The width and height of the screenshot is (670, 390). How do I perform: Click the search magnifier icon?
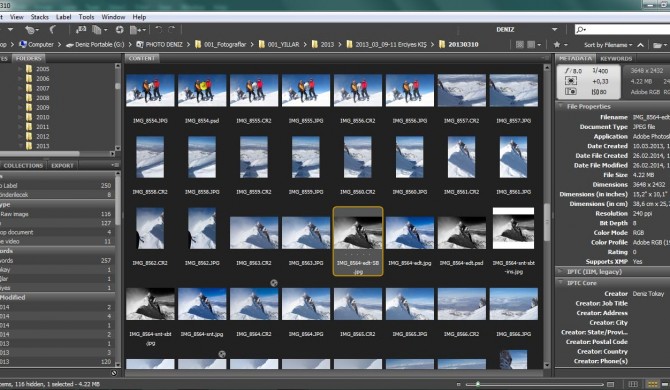tap(580, 29)
